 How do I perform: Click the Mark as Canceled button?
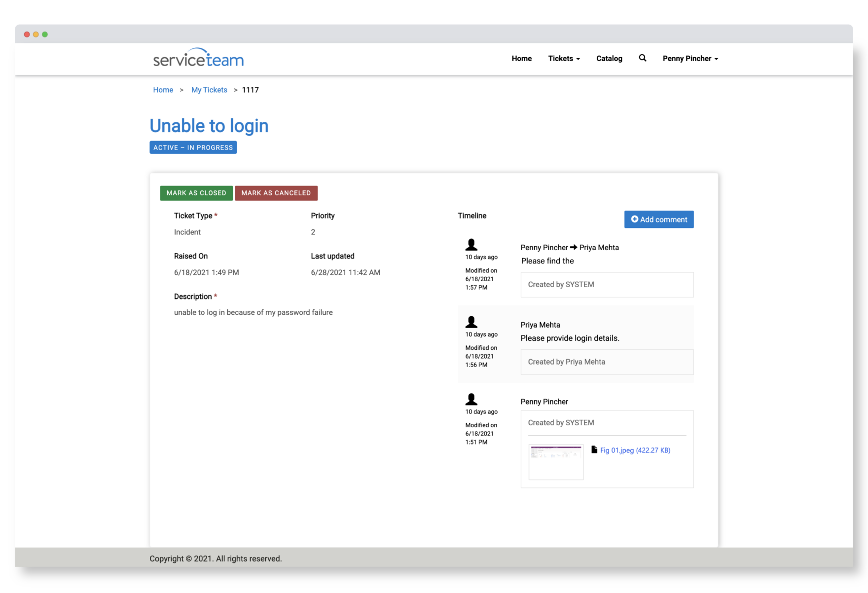click(276, 193)
